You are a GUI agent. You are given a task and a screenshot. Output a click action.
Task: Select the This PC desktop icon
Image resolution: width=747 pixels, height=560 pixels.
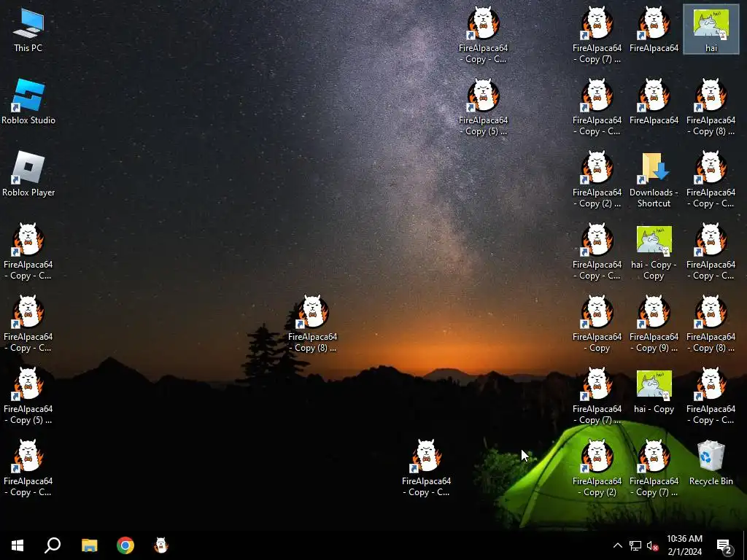pyautogui.click(x=28, y=29)
